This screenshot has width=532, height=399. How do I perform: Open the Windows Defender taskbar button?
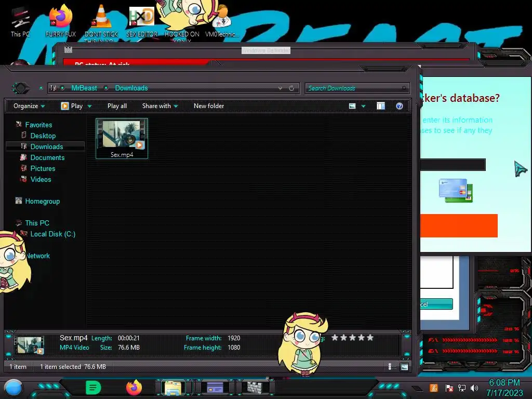(x=256, y=387)
